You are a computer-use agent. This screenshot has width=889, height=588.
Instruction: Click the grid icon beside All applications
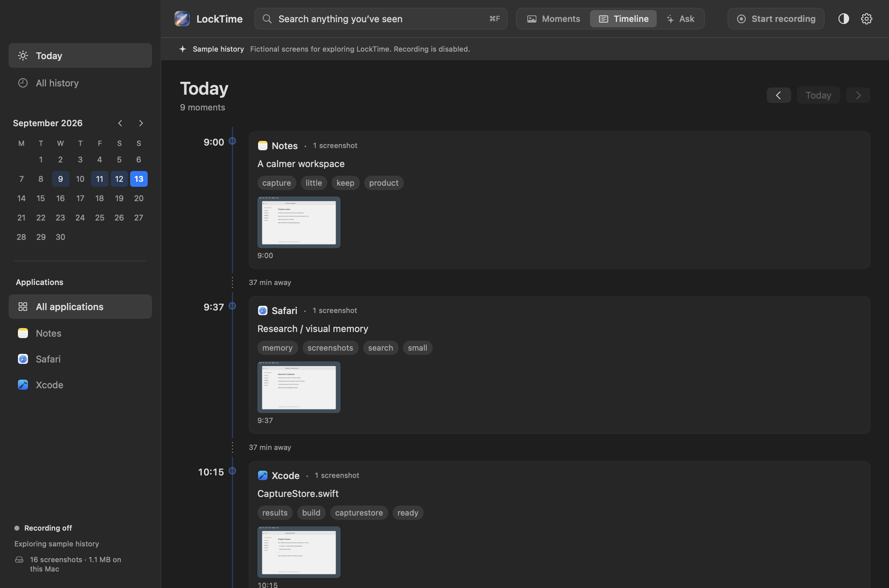click(23, 307)
